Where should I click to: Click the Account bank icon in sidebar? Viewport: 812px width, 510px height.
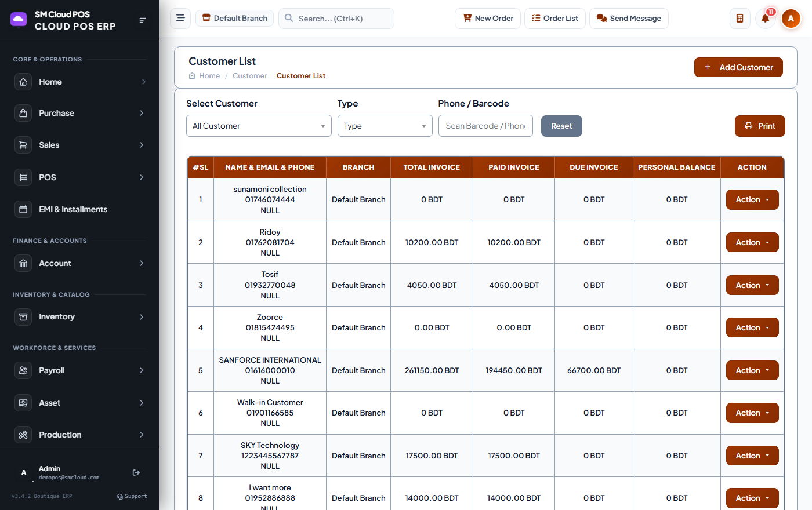23,263
